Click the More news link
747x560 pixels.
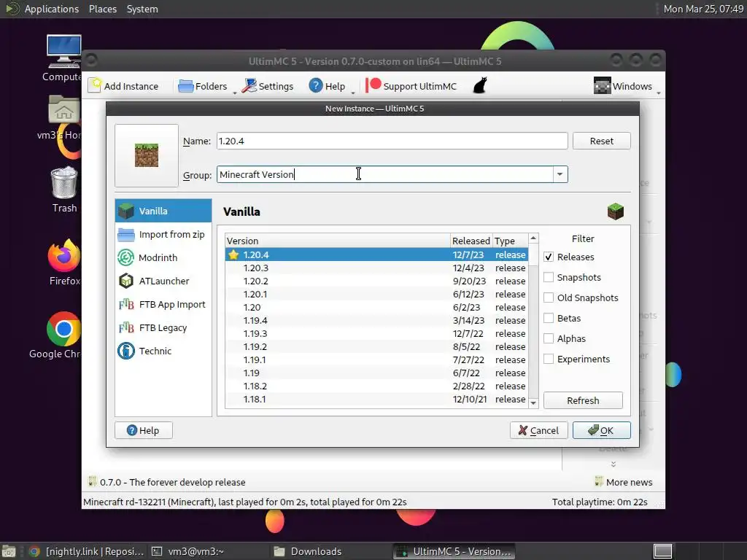(624, 482)
